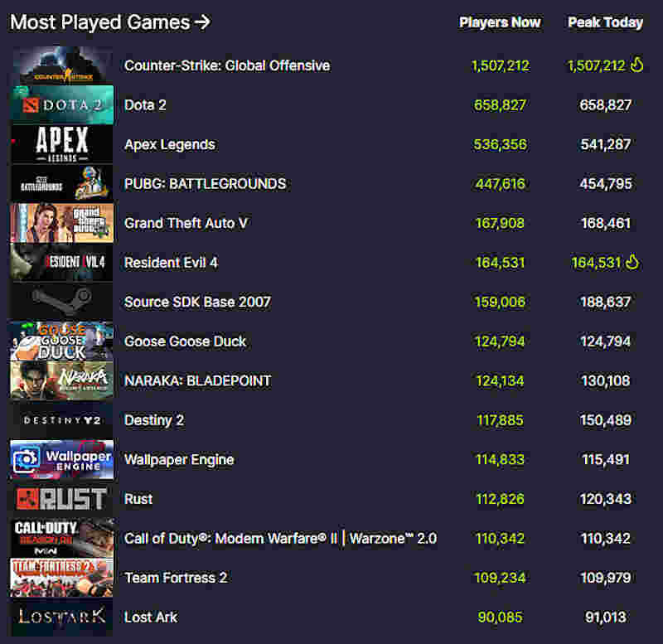Click the PUBG: BATTLEGROUNDS cover image
The height and width of the screenshot is (644, 663).
(62, 183)
